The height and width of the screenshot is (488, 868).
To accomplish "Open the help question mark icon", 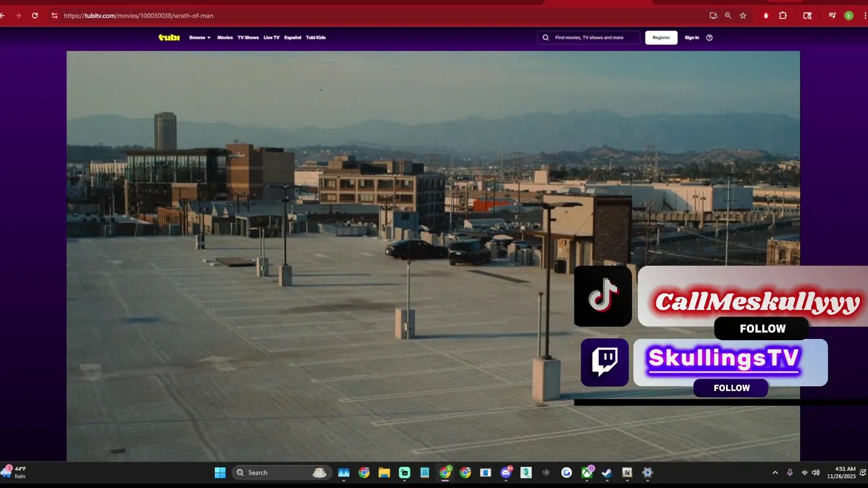I will click(x=709, y=37).
